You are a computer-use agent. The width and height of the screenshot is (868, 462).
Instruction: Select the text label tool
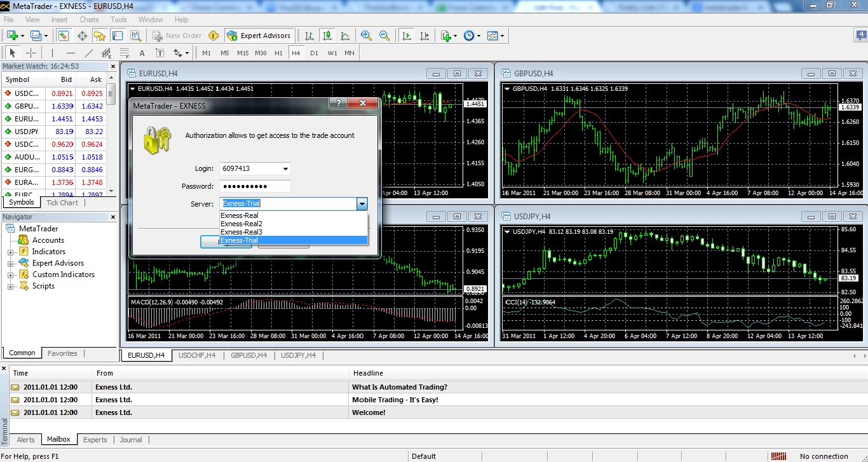(x=159, y=53)
